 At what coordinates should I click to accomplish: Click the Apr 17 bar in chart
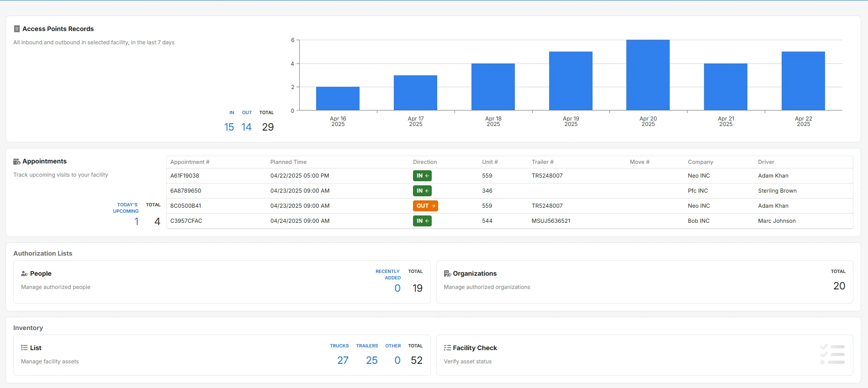(x=415, y=93)
